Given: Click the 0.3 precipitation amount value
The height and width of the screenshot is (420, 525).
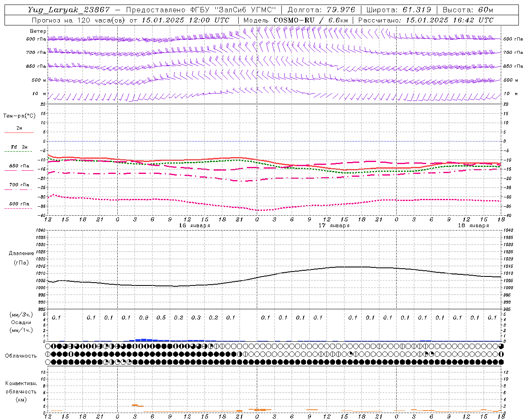Looking at the screenshot, I should tap(196, 317).
